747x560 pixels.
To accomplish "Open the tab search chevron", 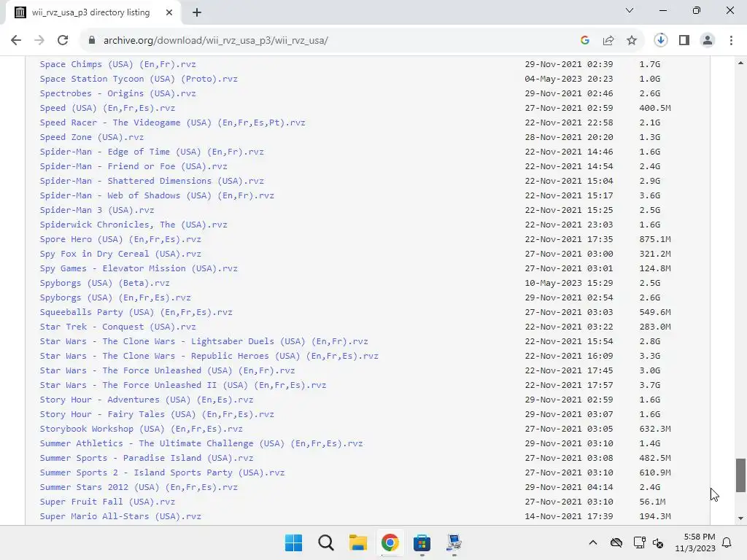I will [630, 10].
